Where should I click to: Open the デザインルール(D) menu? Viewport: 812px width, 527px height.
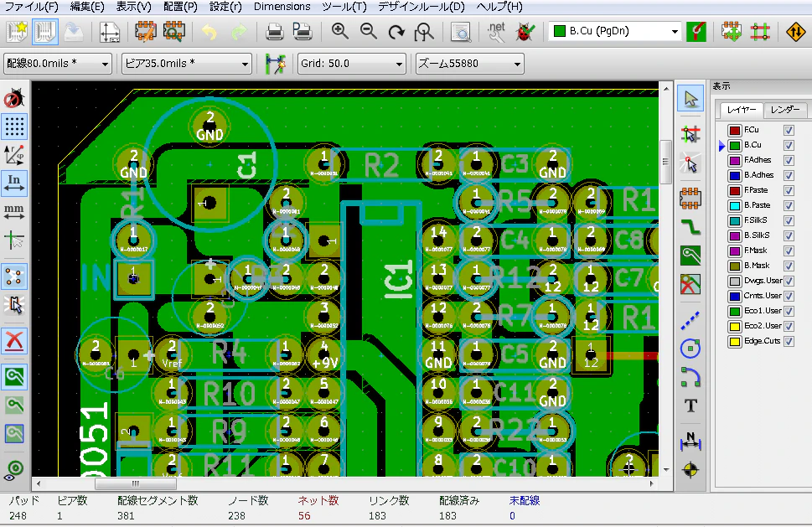pos(421,7)
